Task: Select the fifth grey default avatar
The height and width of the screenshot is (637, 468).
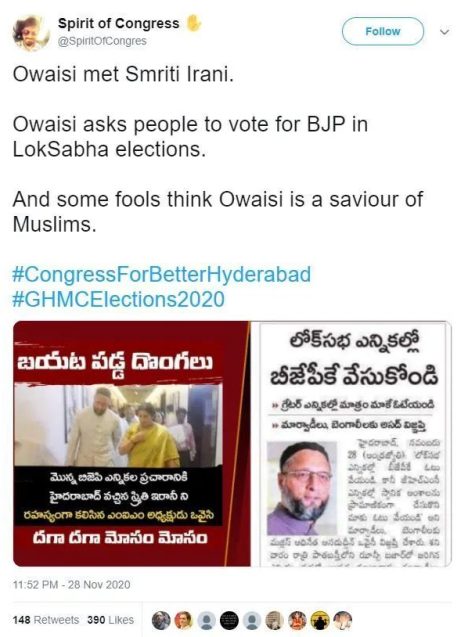Action: pyautogui.click(x=252, y=621)
